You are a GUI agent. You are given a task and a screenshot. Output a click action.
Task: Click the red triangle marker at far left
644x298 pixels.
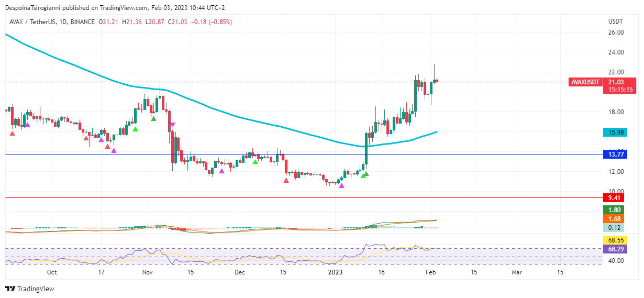click(x=13, y=134)
